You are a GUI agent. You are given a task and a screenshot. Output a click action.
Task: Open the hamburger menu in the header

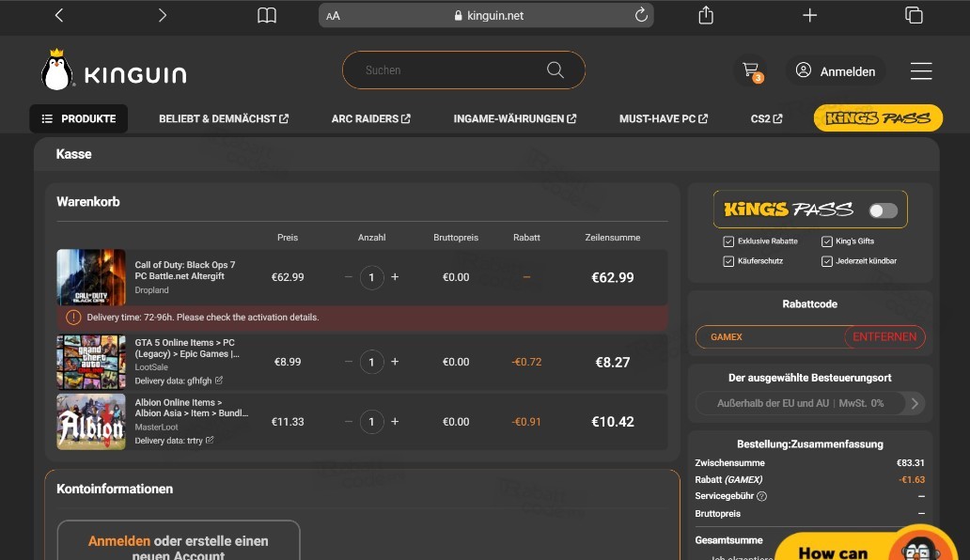[920, 70]
